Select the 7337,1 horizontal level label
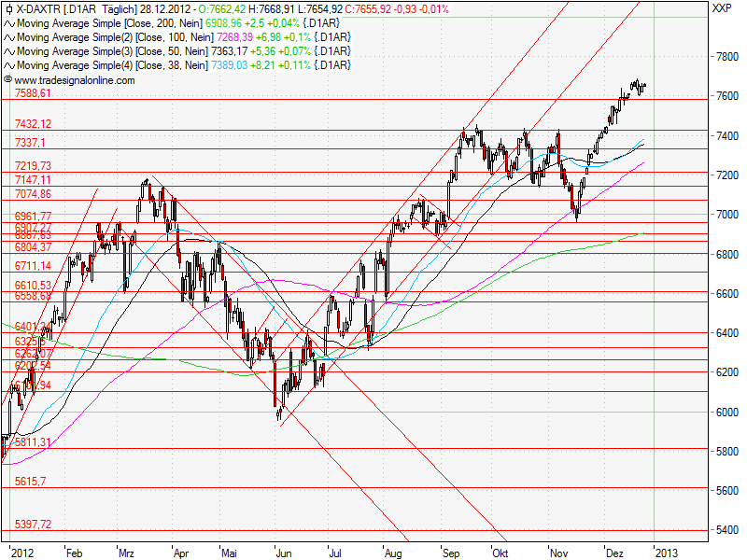747x560 pixels. pos(30,143)
